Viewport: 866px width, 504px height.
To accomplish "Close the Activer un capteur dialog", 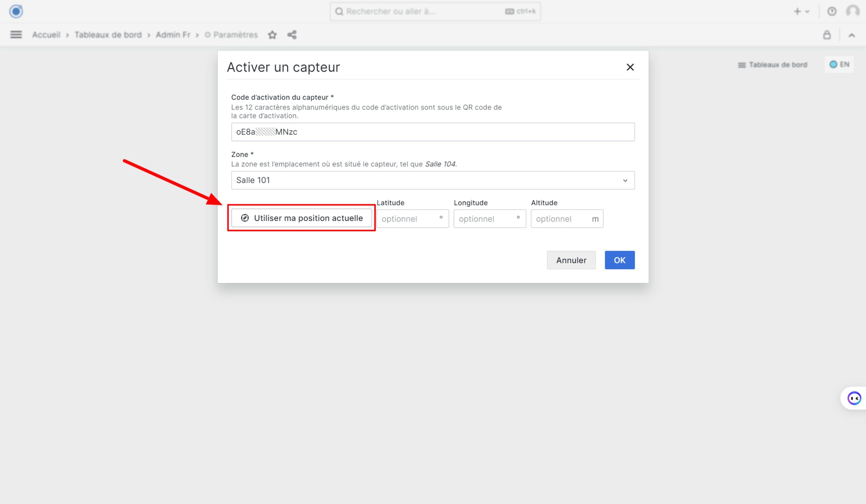I will pyautogui.click(x=630, y=67).
